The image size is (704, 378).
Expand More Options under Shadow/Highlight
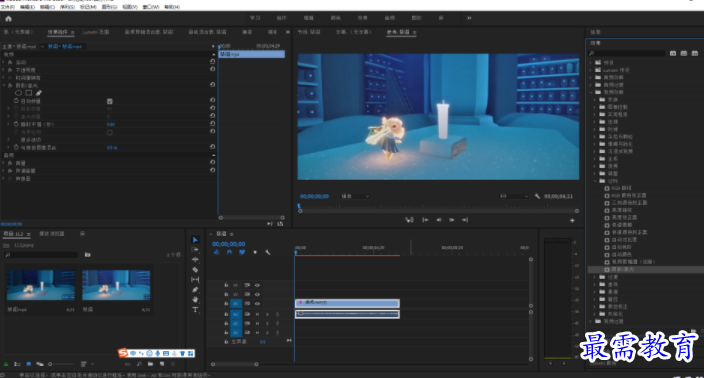tap(8, 140)
